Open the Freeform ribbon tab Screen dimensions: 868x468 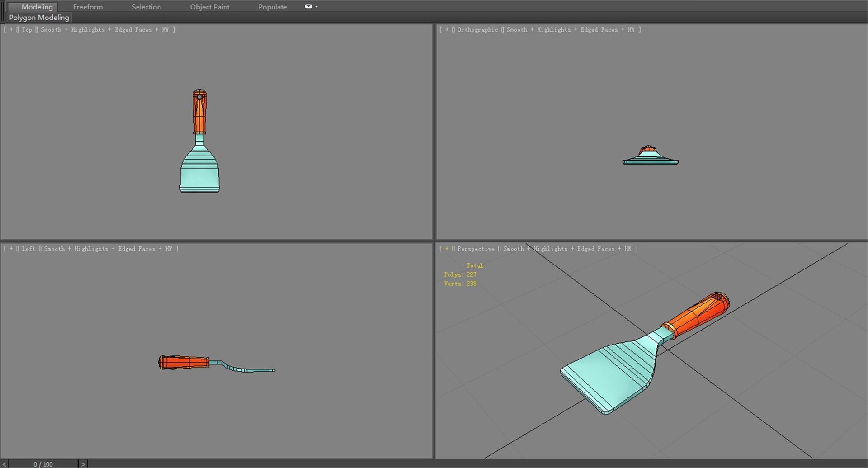[88, 7]
